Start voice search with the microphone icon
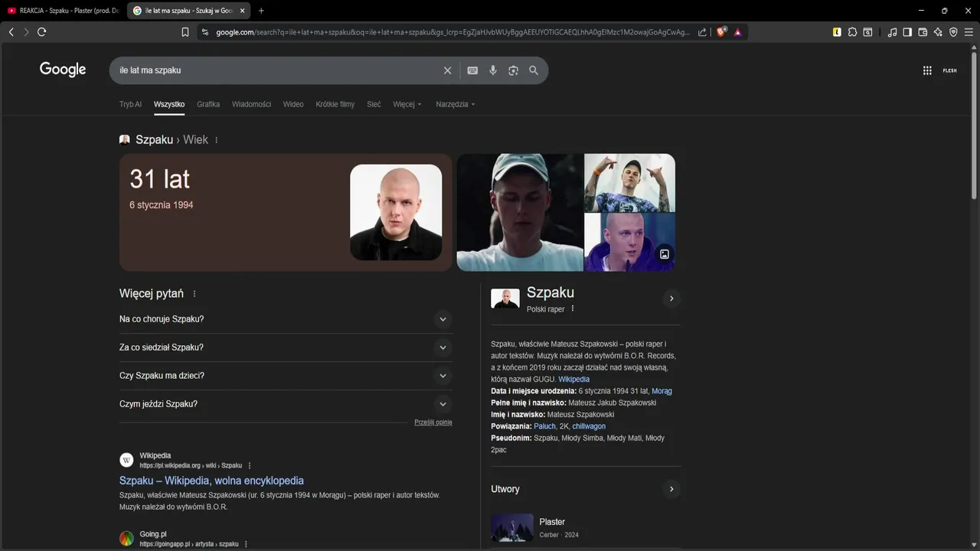Image resolution: width=980 pixels, height=551 pixels. point(493,70)
